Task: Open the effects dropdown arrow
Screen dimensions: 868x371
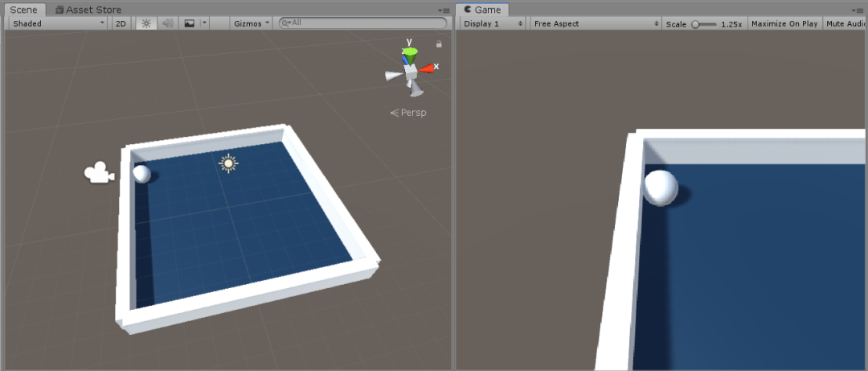Action: coord(204,23)
